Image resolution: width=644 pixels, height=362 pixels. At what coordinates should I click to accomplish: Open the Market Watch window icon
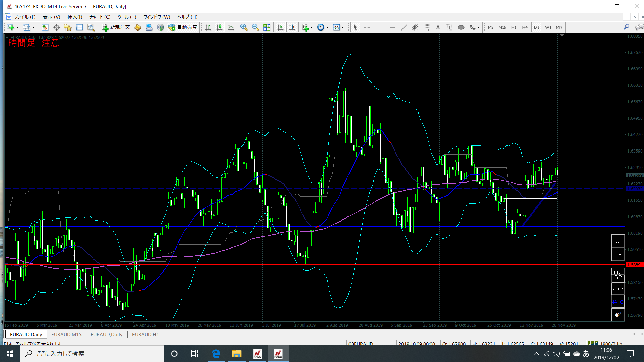pyautogui.click(x=45, y=27)
